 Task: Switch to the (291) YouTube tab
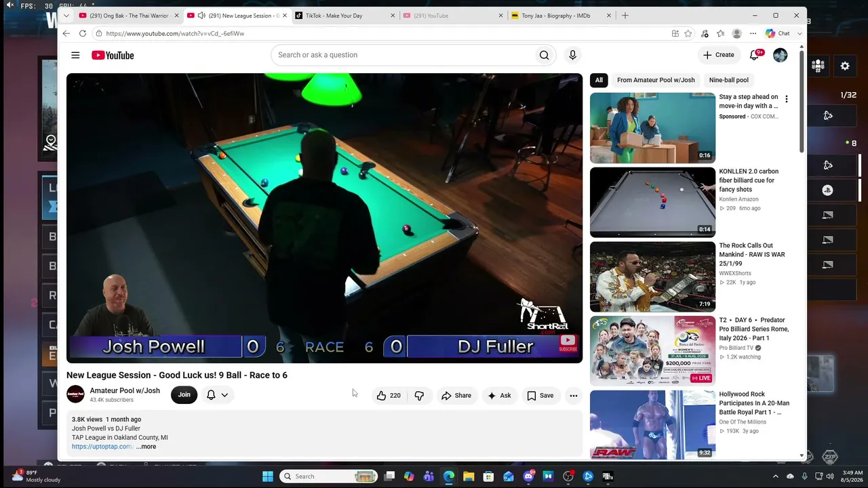[x=452, y=16]
